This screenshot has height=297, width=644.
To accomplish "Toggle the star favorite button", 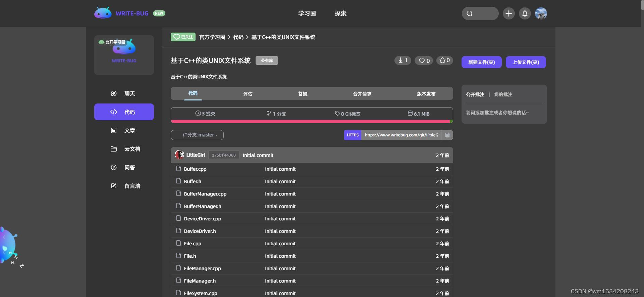I will 444,60.
